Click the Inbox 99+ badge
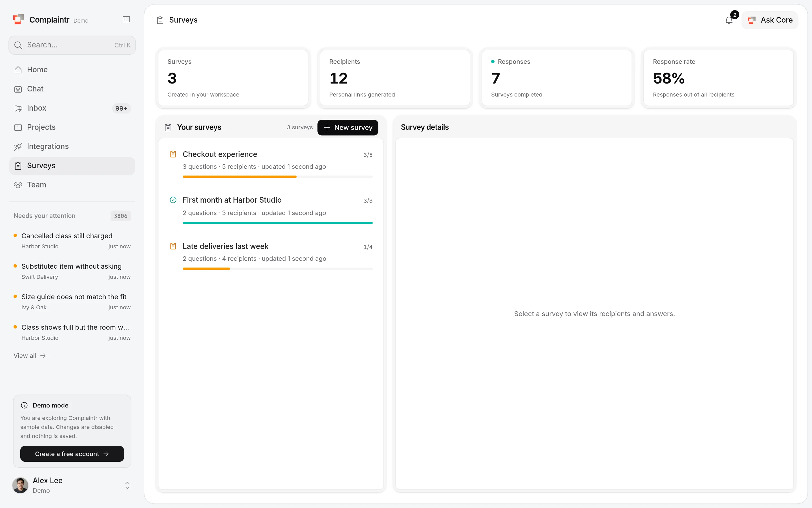812x508 pixels. click(x=121, y=108)
